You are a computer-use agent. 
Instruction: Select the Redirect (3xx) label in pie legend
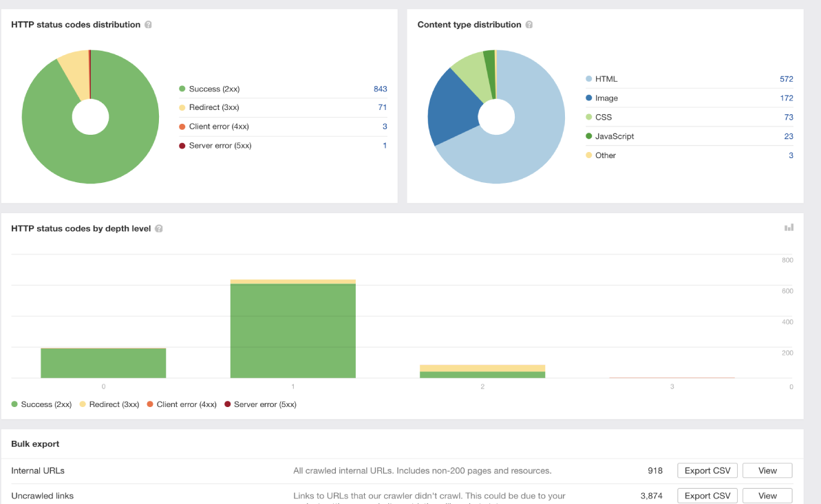pyautogui.click(x=214, y=107)
